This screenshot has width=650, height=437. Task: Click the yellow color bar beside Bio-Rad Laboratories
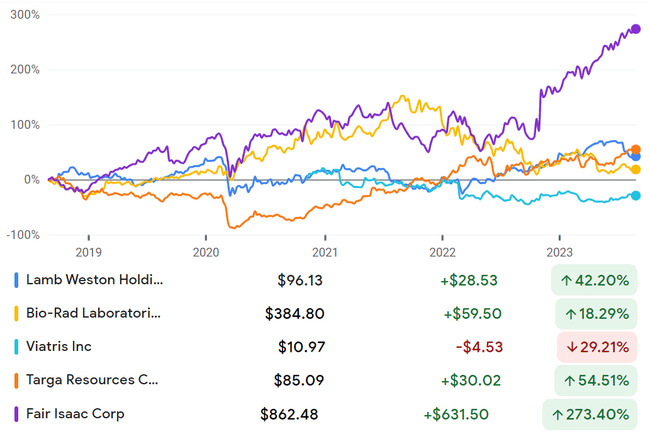pyautogui.click(x=15, y=314)
